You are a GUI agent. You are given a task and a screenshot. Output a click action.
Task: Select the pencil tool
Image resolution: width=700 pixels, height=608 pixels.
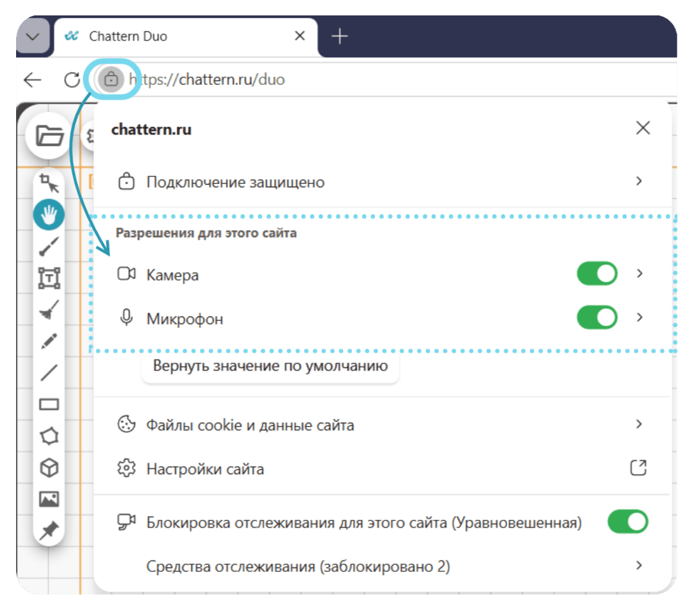pos(49,341)
